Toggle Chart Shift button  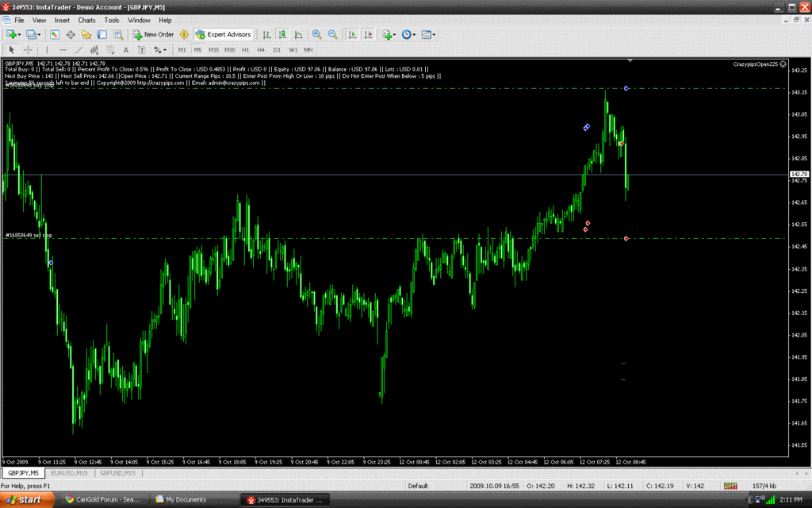(368, 35)
